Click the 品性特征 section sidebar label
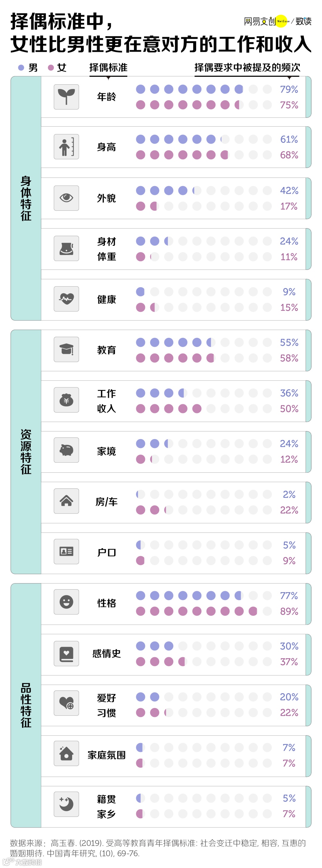322x868 pixels. (x=26, y=705)
